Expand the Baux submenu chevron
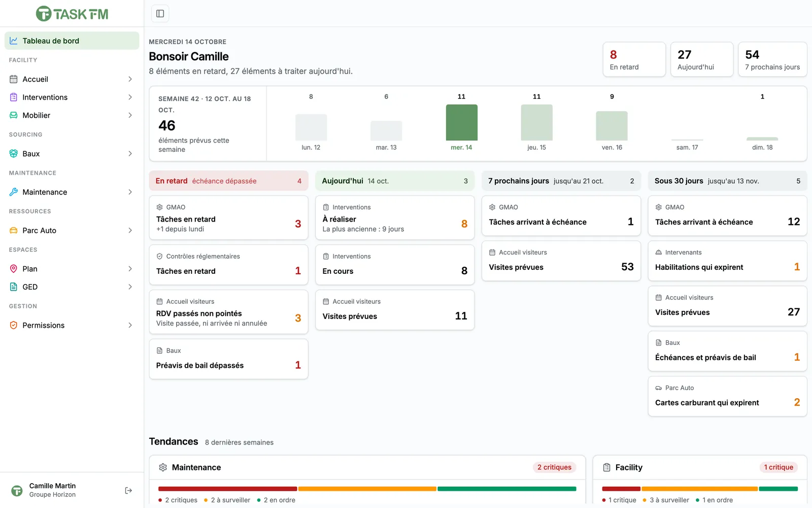Image resolution: width=812 pixels, height=508 pixels. pyautogui.click(x=130, y=153)
